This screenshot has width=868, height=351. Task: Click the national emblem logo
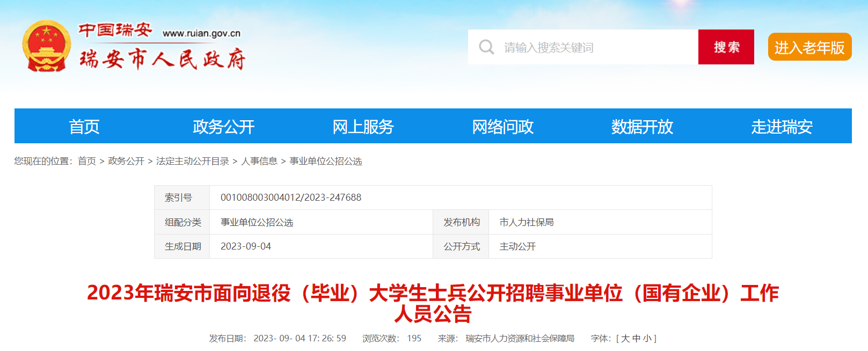click(x=46, y=46)
